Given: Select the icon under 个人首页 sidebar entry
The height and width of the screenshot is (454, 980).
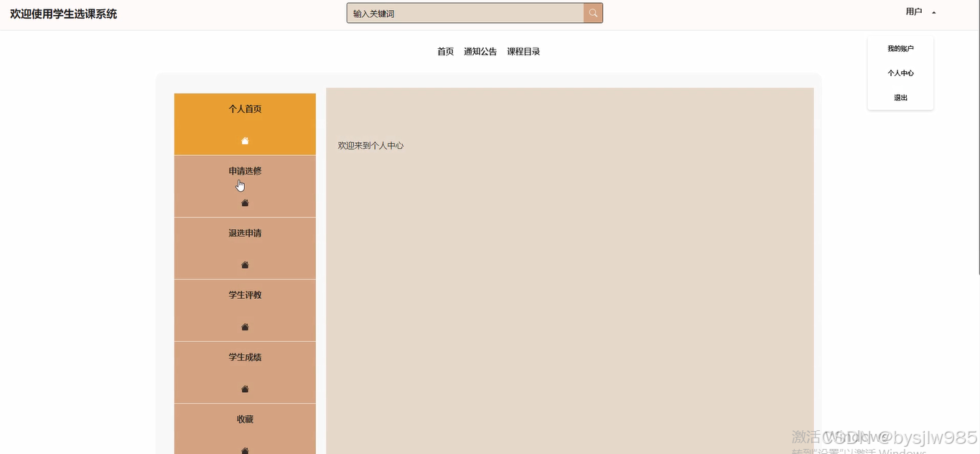Looking at the screenshot, I should 244,141.
